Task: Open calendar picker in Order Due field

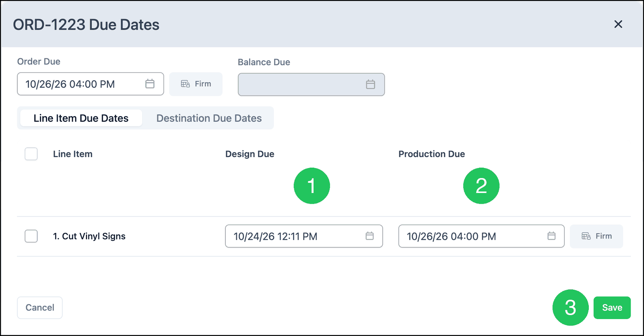Action: tap(150, 84)
